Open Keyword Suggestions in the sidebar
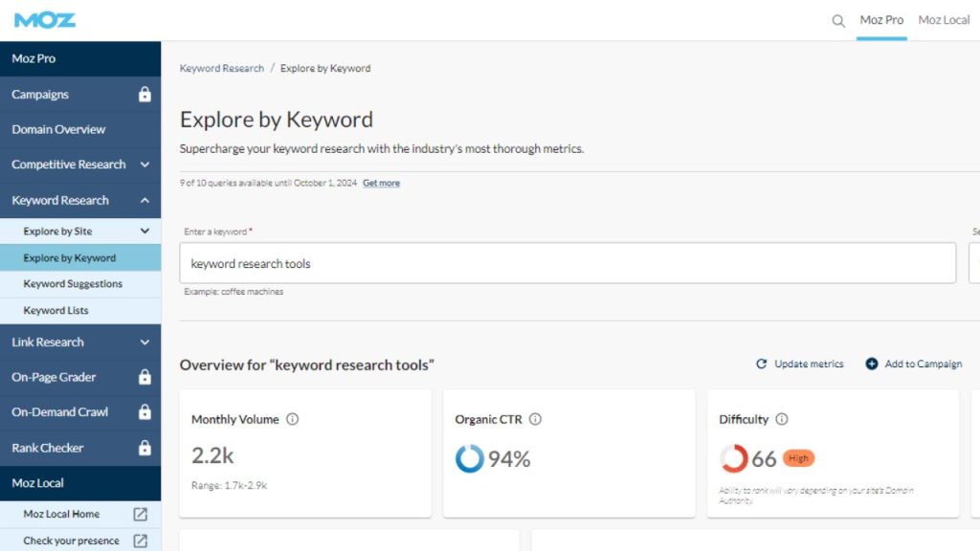Viewport: 980px width, 551px height. click(73, 284)
